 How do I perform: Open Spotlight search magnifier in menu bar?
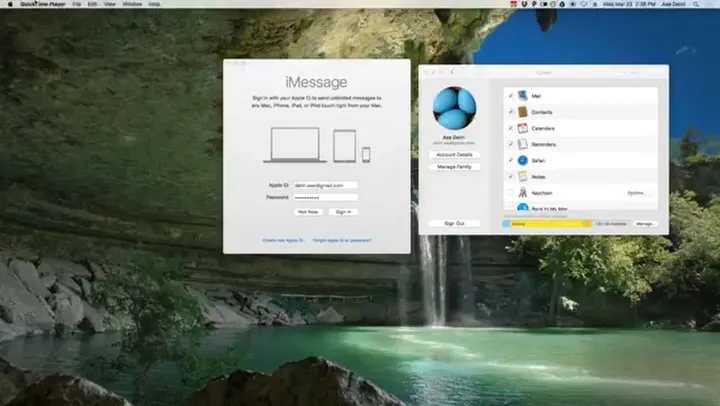pos(697,4)
